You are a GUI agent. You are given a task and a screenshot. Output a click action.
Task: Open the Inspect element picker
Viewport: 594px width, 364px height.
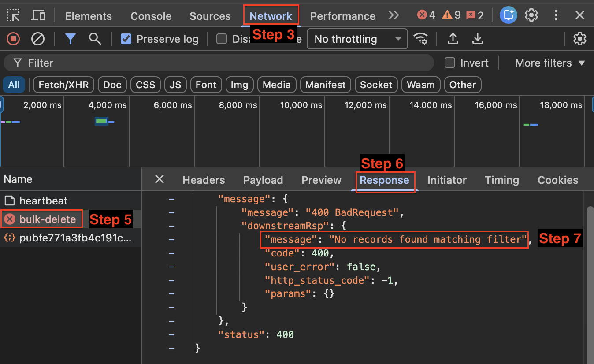tap(13, 15)
